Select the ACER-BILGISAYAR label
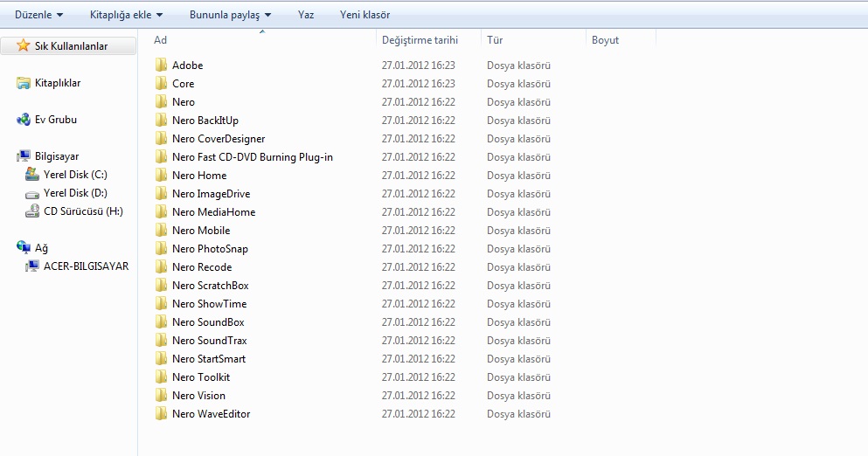Screen dimensions: 868x456 tap(87, 266)
